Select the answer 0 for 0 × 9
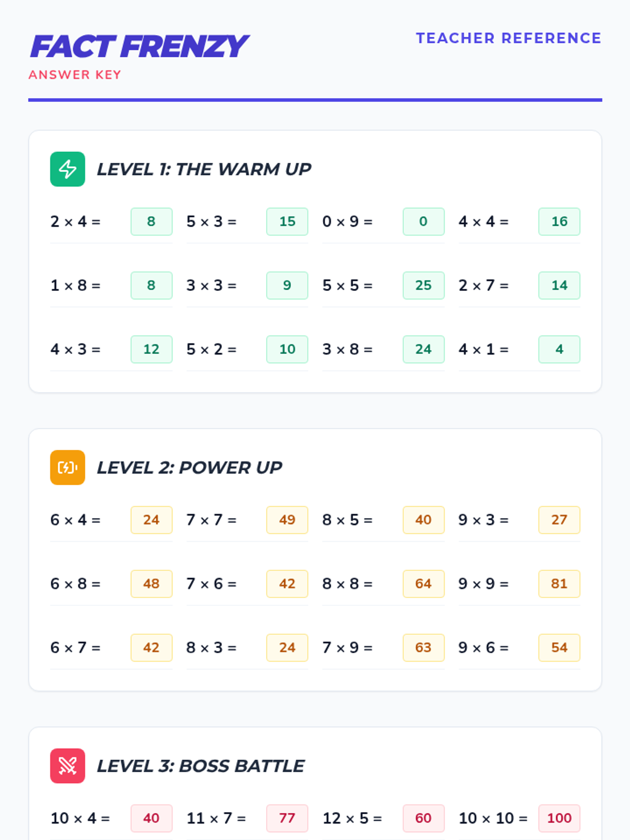This screenshot has height=840, width=630. click(x=423, y=222)
